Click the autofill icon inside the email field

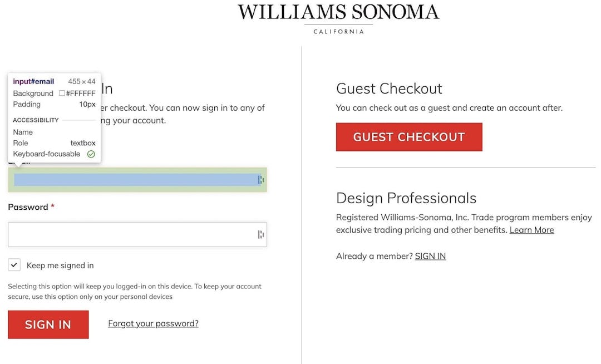(259, 179)
